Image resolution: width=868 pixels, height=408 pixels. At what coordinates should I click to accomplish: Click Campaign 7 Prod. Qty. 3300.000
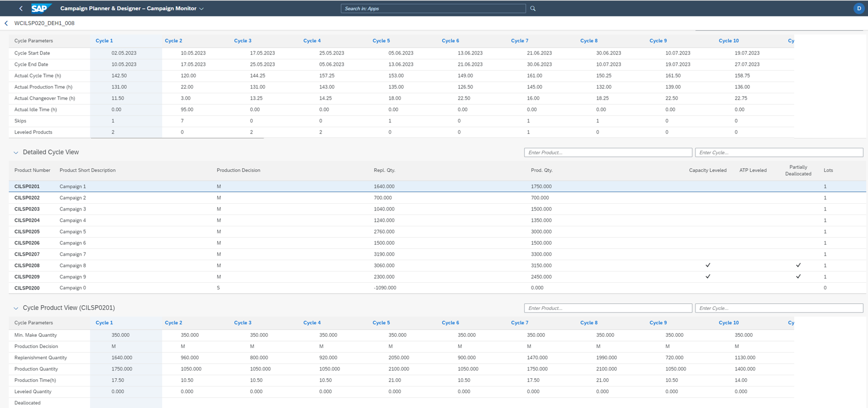tap(541, 254)
